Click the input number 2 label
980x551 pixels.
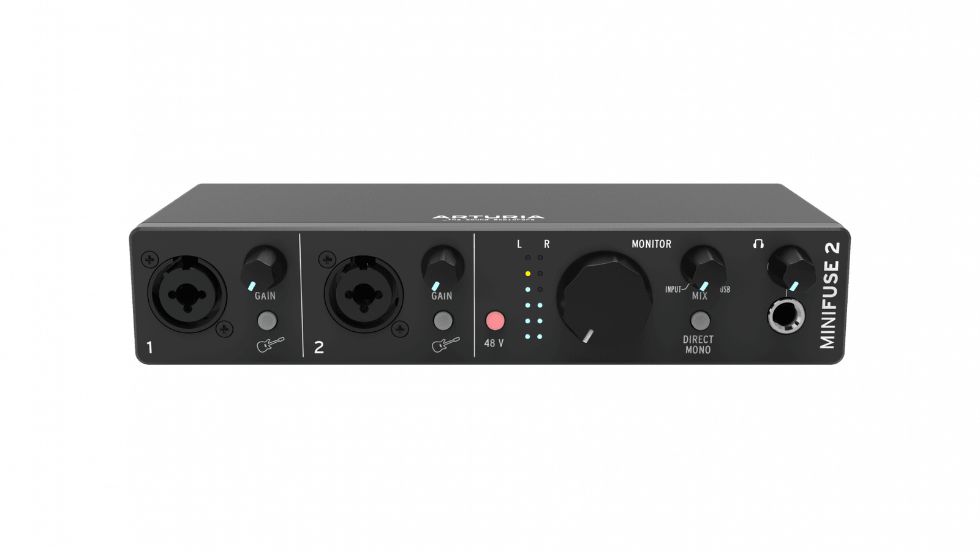click(319, 348)
